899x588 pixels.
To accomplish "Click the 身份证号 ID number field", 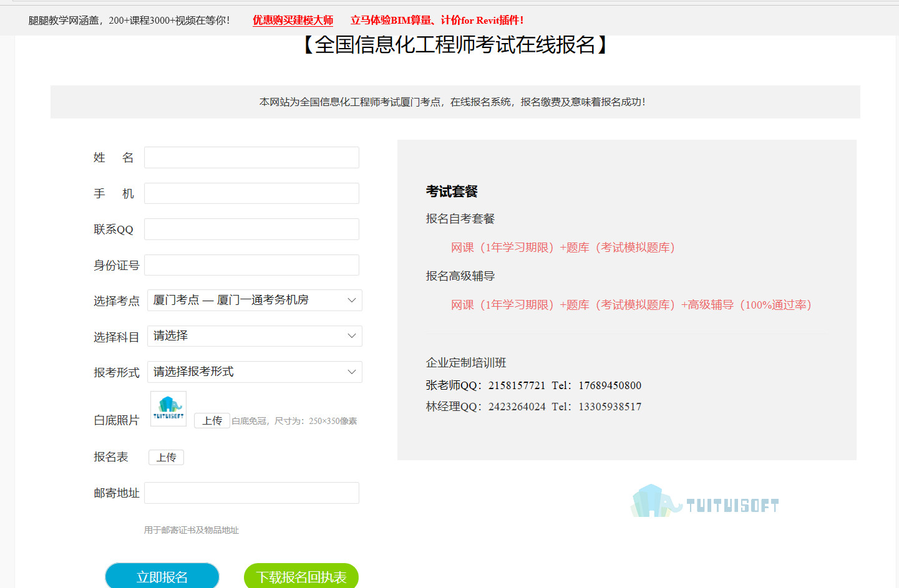I will click(x=251, y=265).
